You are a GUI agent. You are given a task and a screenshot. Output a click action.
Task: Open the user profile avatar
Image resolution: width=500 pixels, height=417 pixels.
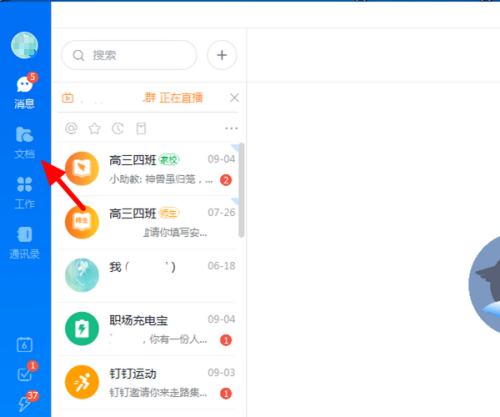(x=24, y=45)
